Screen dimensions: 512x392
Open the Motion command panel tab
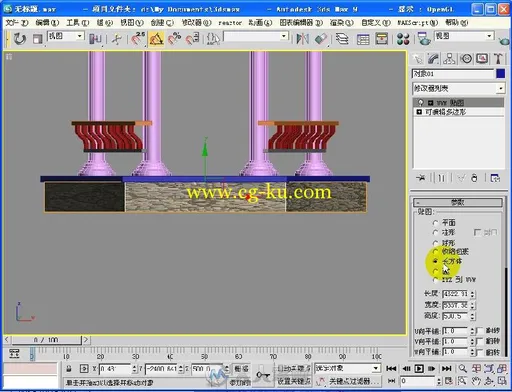pos(466,59)
